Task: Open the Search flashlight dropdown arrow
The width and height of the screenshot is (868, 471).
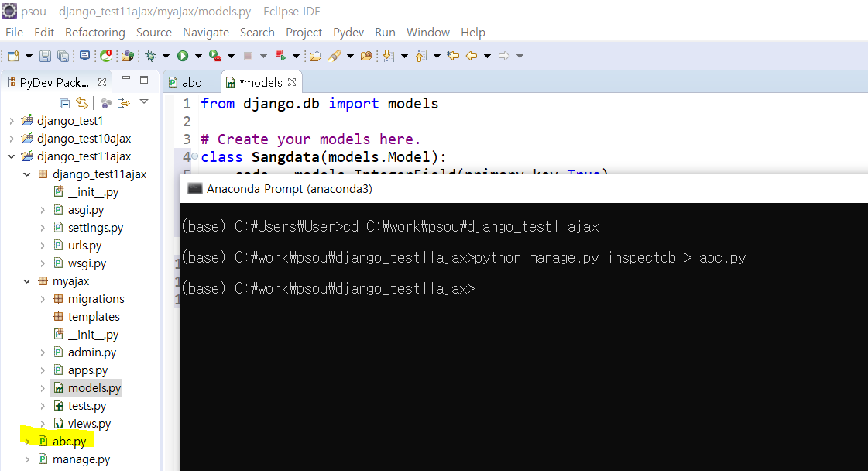Action: (x=350, y=56)
